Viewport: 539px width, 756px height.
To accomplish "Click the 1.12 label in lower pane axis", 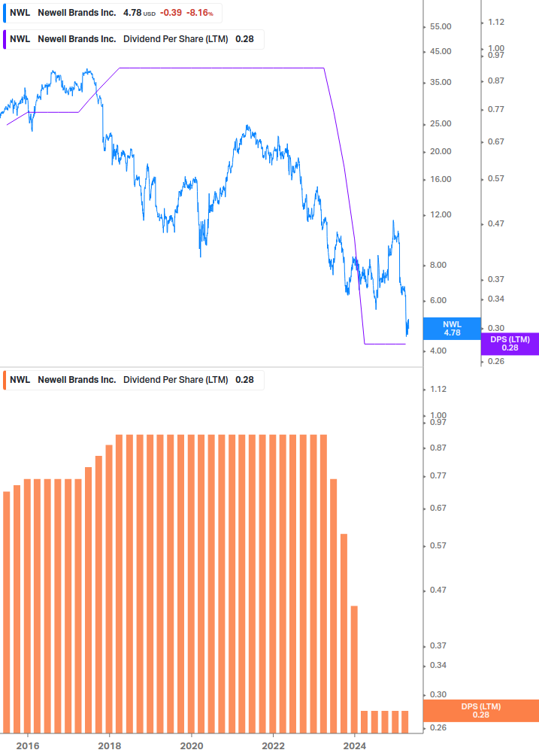I will tap(438, 389).
